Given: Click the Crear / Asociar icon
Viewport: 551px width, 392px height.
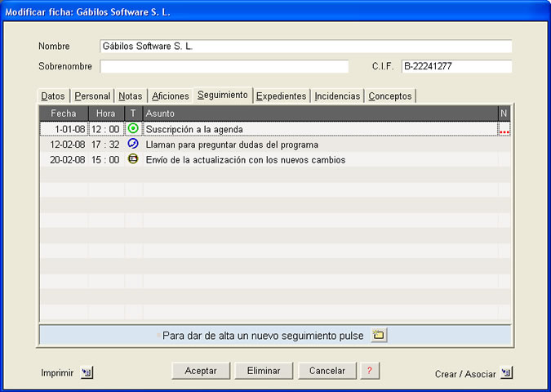Looking at the screenshot, I should [x=506, y=372].
